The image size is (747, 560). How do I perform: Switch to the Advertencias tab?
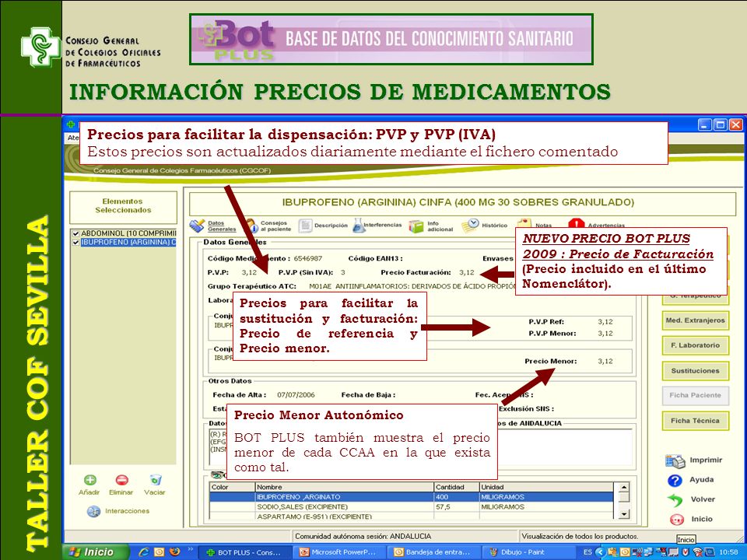(x=597, y=225)
